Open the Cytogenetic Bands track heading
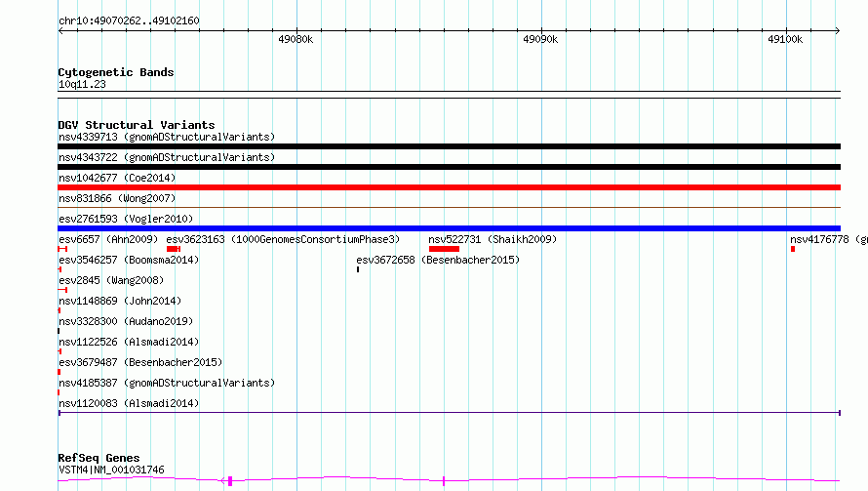 click(x=116, y=72)
